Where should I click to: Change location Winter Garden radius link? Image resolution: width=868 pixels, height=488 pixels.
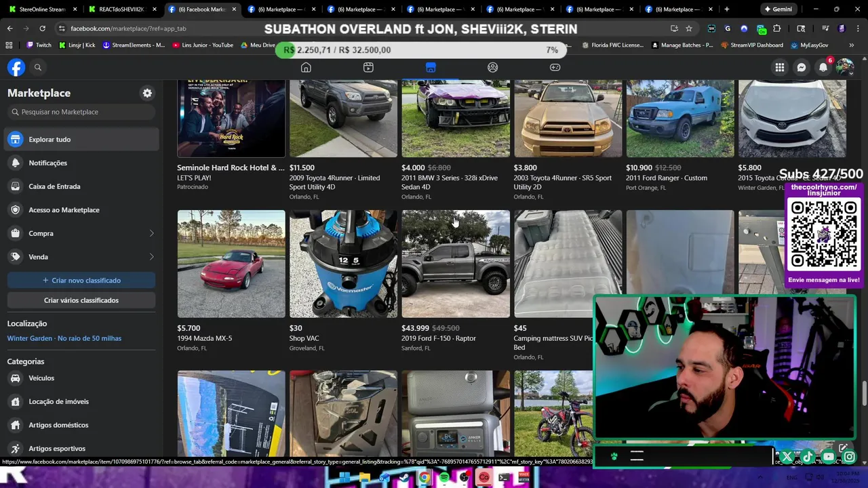tap(64, 338)
